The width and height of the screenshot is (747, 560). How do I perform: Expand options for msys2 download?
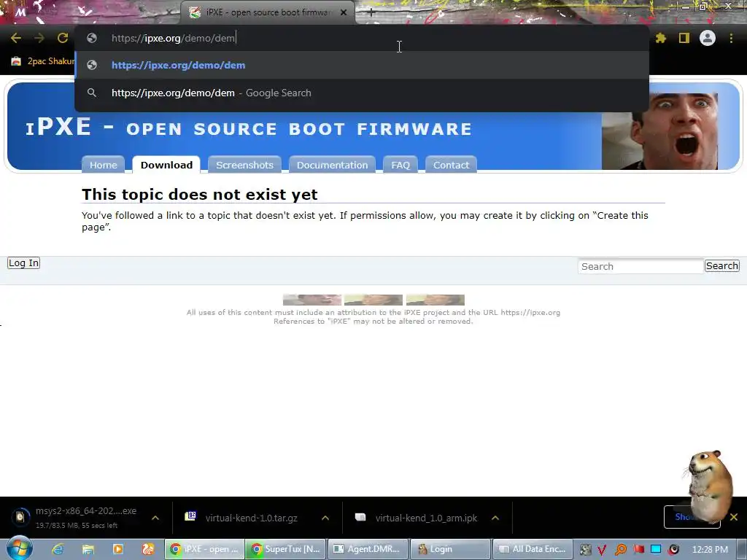(x=155, y=518)
